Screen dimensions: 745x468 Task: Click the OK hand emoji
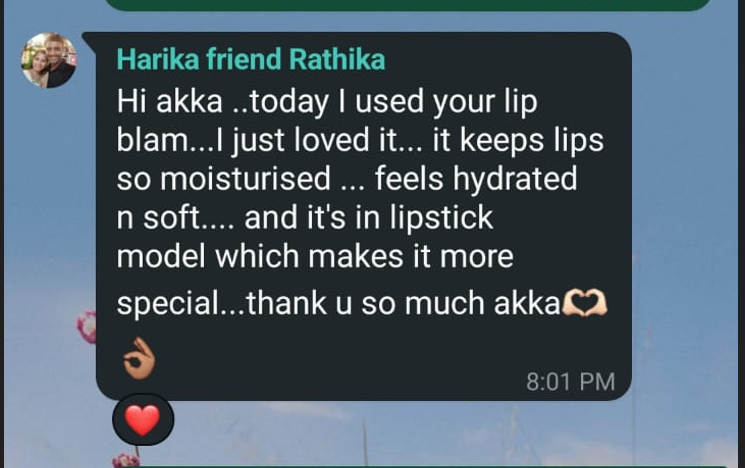coord(139,358)
